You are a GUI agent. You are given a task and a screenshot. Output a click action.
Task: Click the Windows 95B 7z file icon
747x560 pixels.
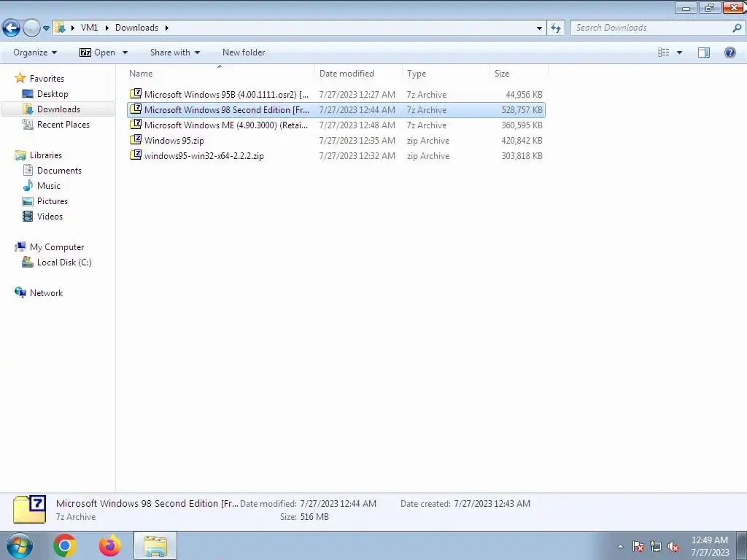(x=136, y=94)
